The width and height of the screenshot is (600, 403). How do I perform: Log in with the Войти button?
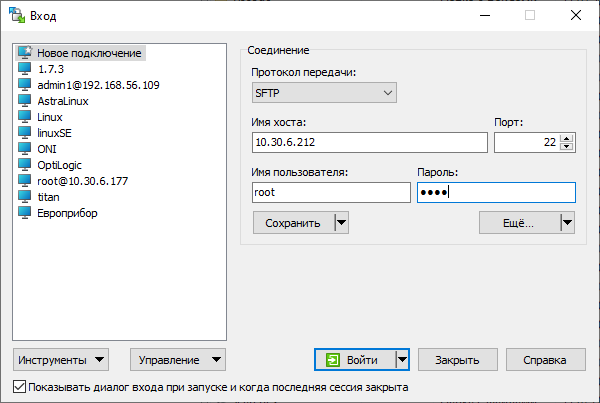pos(355,360)
